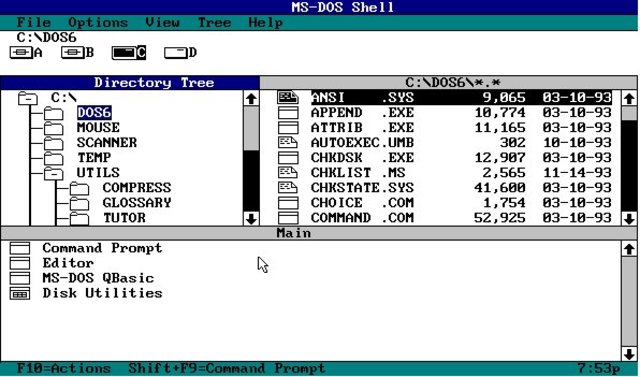640x377 pixels.
Task: Click the CHOICE.COM program icon
Action: 288,203
